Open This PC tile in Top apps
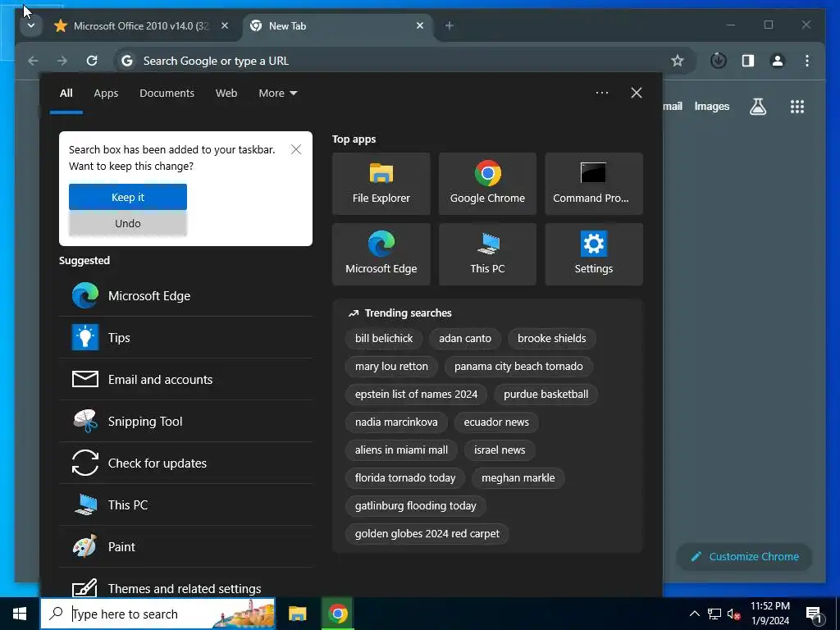Screen dimensions: 840x630 (487, 254)
